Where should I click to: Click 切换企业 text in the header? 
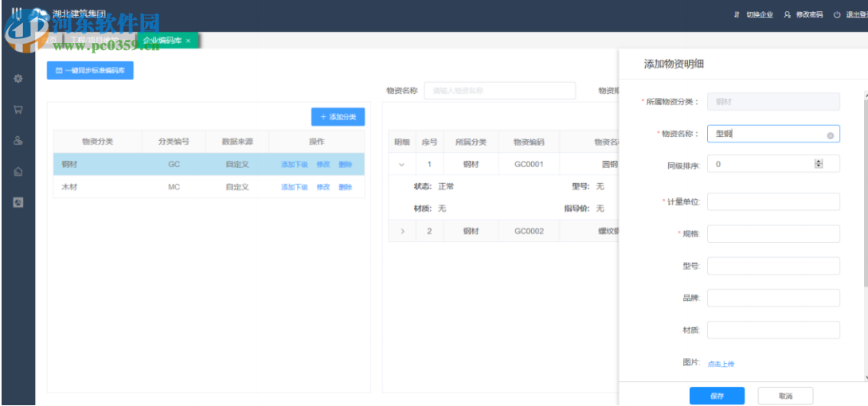(760, 15)
